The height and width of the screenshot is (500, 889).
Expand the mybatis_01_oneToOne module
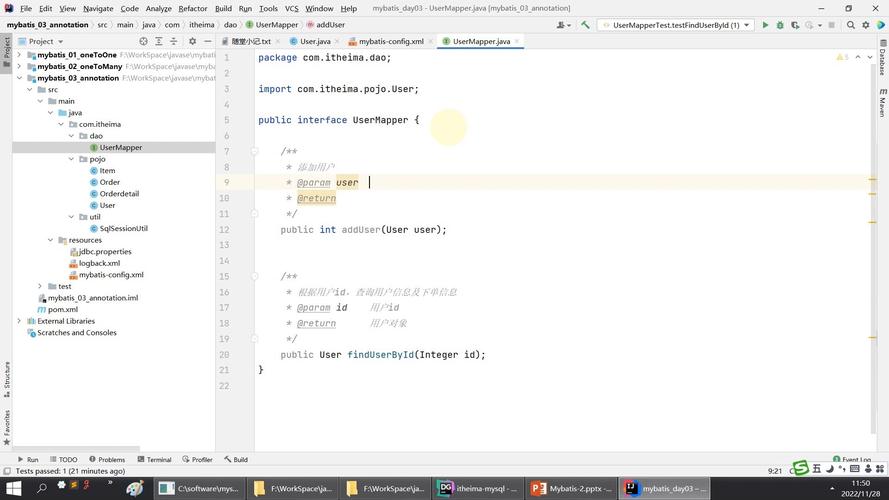[x=19, y=55]
